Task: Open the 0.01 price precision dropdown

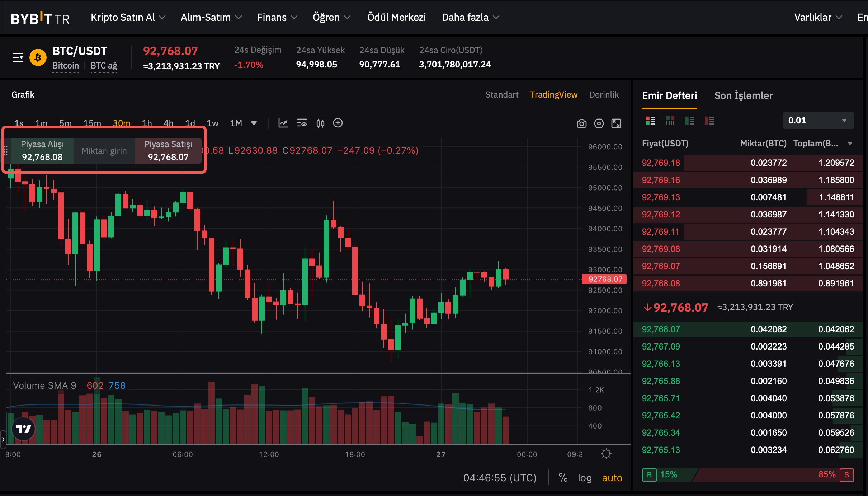Action: pos(818,121)
